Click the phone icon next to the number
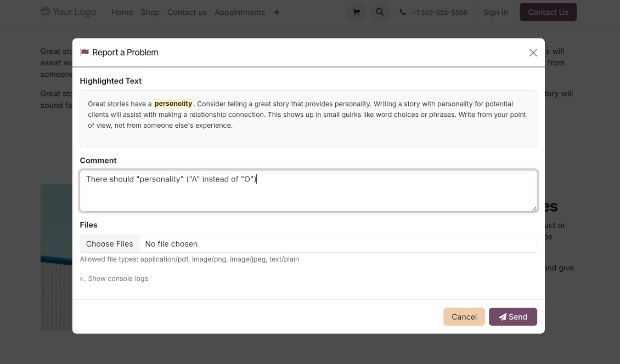Screen dimensions: 620x364 (403, 12)
